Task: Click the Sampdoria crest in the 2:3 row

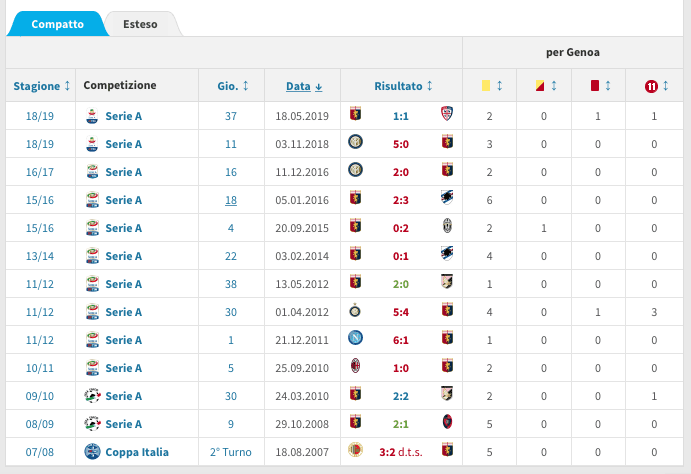Action: tap(447, 200)
